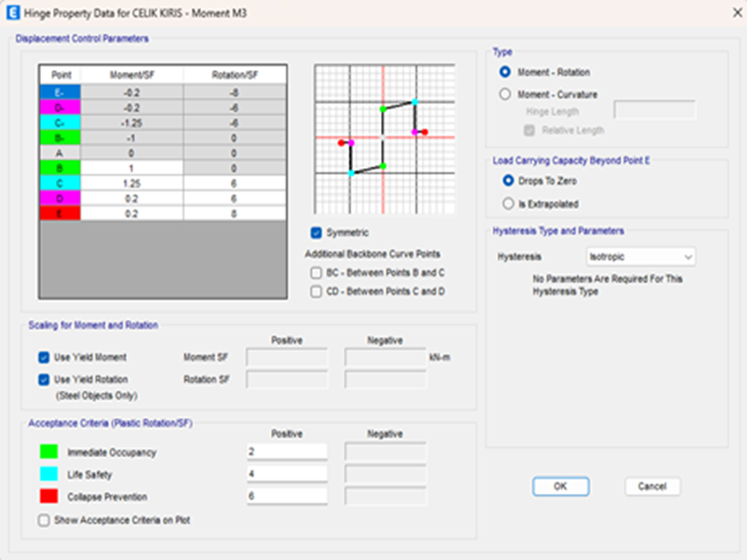The image size is (747, 560).
Task: Toggle the Symmetric checkbox
Action: pos(317,232)
